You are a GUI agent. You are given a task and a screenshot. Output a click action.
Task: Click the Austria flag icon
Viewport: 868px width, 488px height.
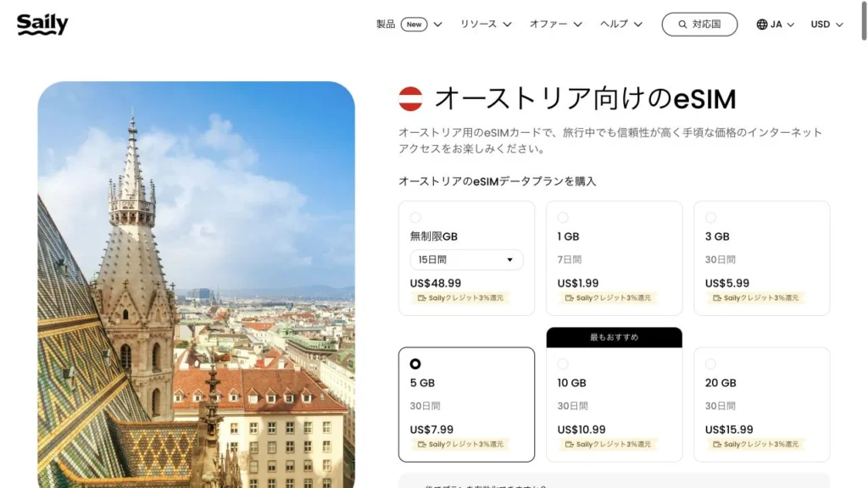coord(411,99)
